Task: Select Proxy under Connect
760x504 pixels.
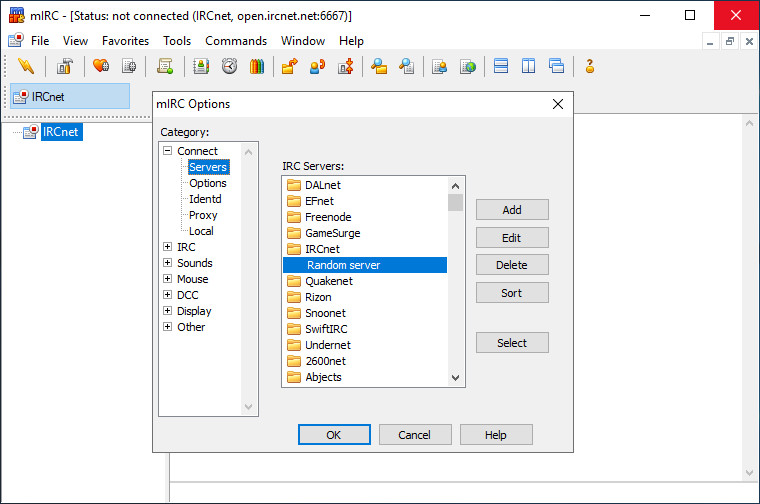Action: pos(203,215)
